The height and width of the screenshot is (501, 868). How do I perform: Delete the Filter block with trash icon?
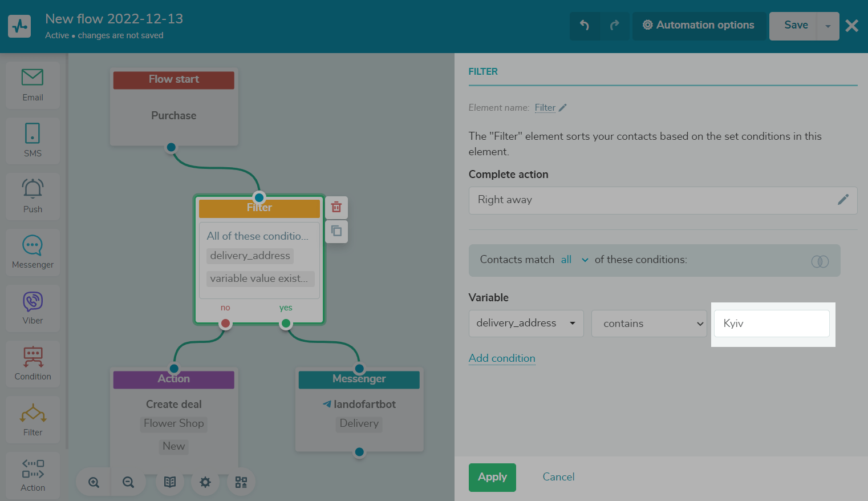tap(336, 207)
